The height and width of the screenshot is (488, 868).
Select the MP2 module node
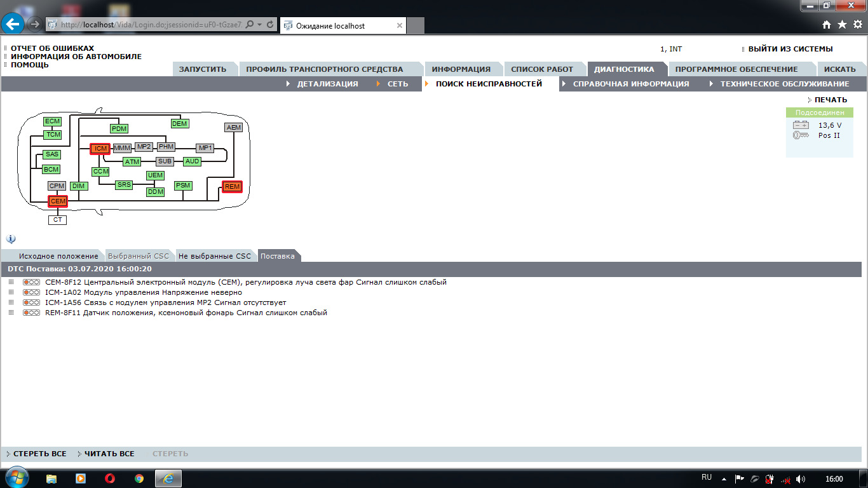[144, 147]
